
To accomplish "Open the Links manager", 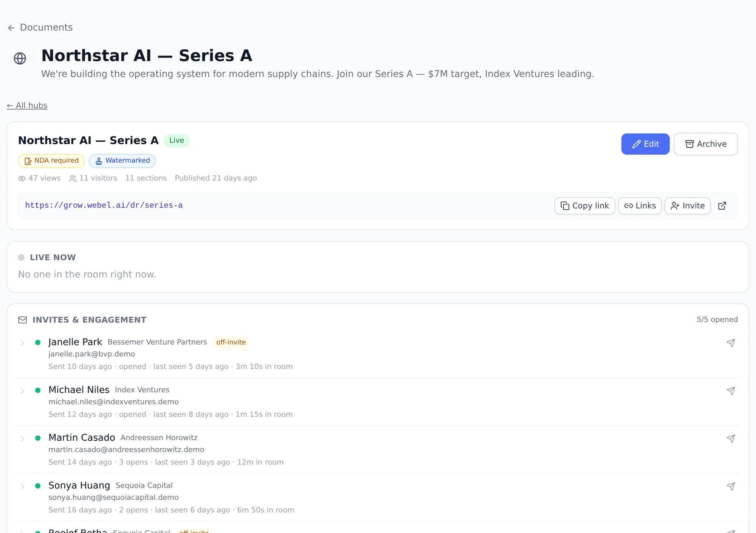I will (x=640, y=206).
